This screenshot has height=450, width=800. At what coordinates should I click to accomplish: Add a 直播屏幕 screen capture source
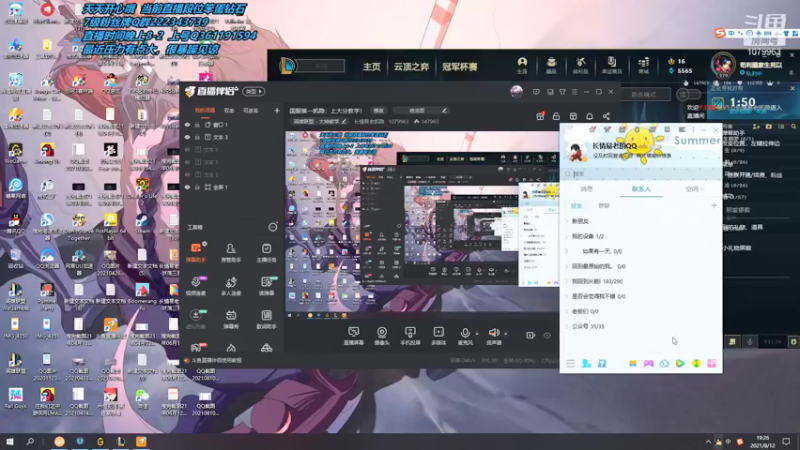[x=354, y=336]
